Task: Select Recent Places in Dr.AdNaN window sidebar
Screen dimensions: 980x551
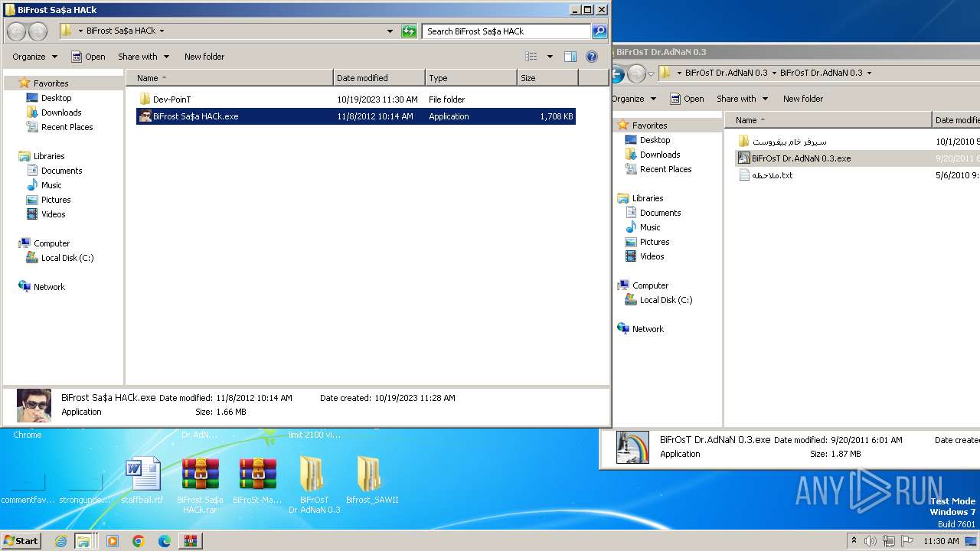Action: [x=665, y=169]
